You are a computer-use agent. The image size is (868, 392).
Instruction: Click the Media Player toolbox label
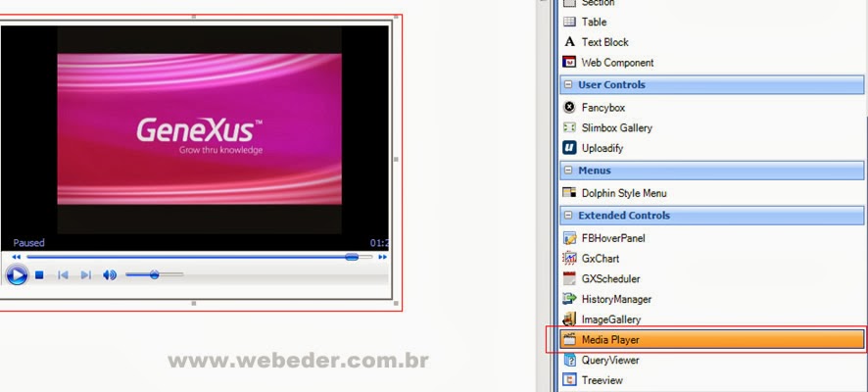coord(610,340)
